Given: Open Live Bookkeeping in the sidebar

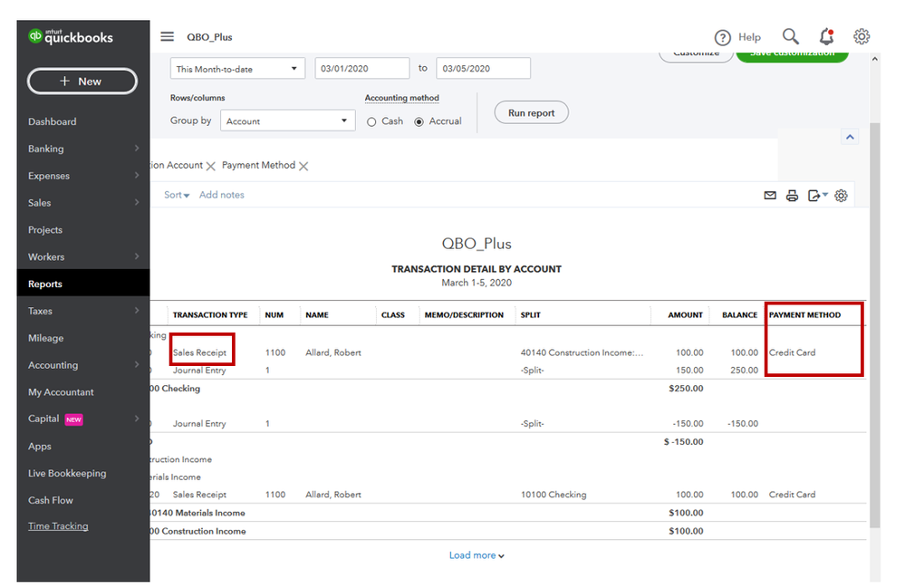Looking at the screenshot, I should click(x=67, y=473).
